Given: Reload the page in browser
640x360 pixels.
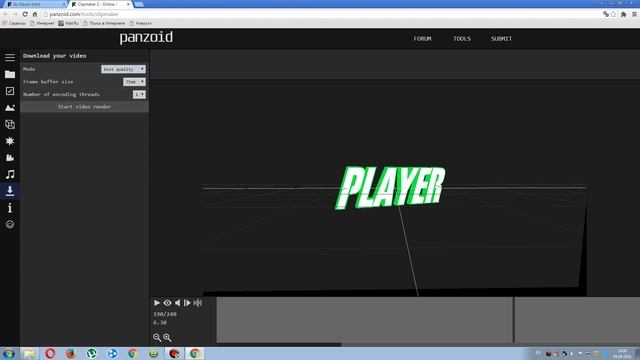Looking at the screenshot, I should pos(25,14).
